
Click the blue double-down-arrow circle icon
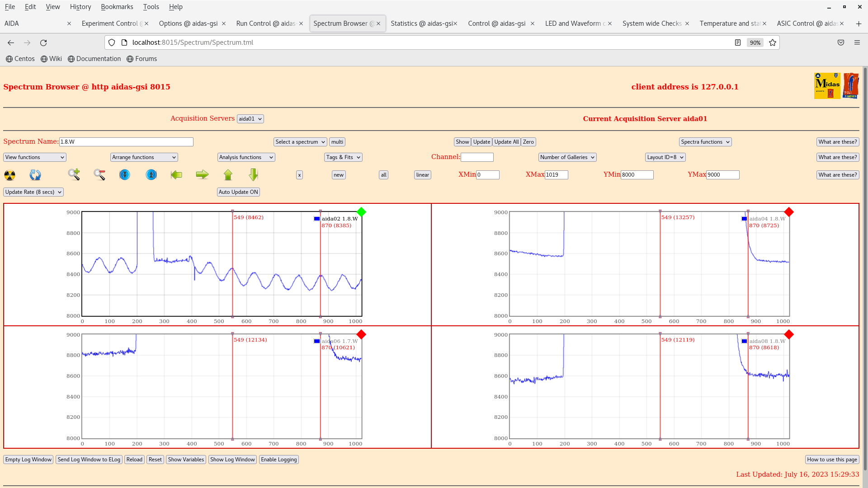(125, 175)
